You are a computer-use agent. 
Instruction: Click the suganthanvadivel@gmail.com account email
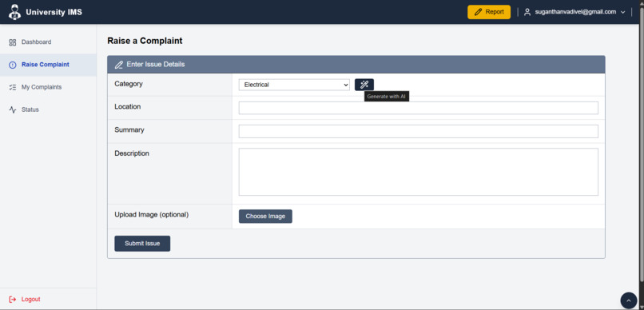(575, 12)
